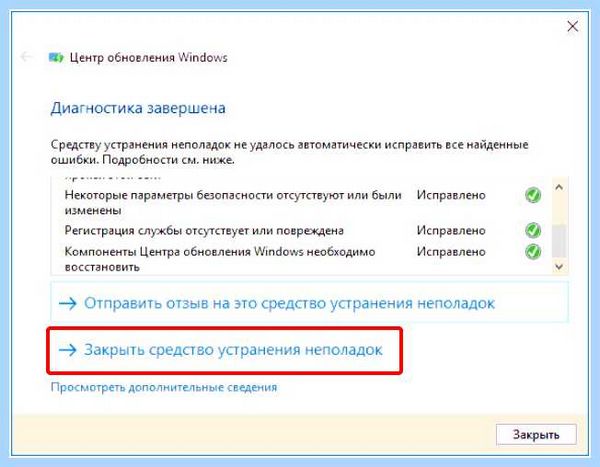Select row 'Регистрация службы отсутствует или повреждена'
Screen dimensions: 600x467
point(302,230)
